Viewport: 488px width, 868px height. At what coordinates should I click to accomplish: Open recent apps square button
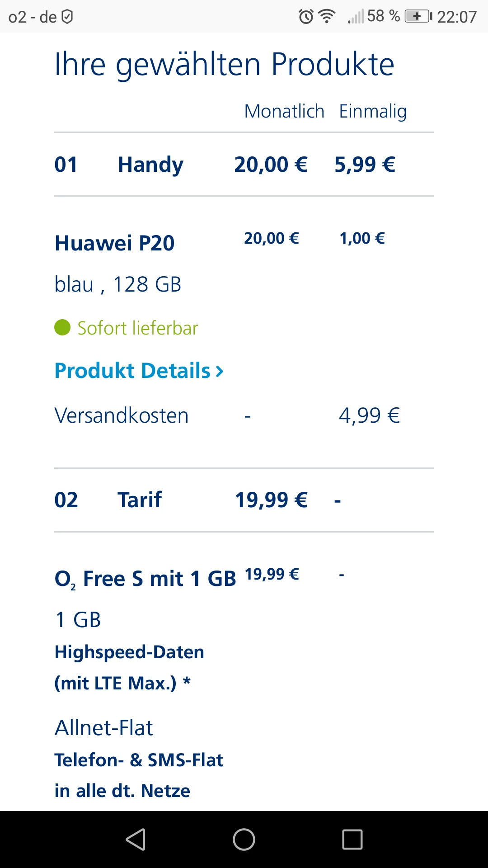pyautogui.click(x=352, y=840)
